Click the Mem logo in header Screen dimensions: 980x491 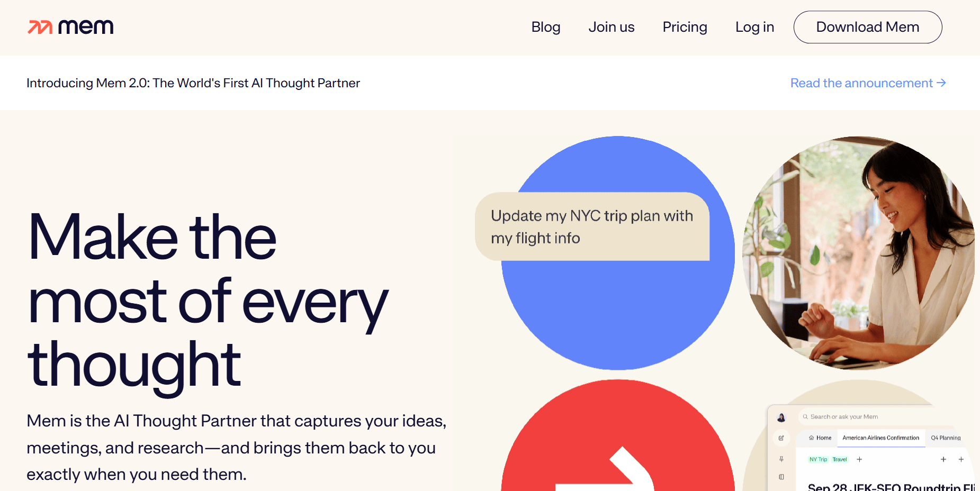(70, 27)
